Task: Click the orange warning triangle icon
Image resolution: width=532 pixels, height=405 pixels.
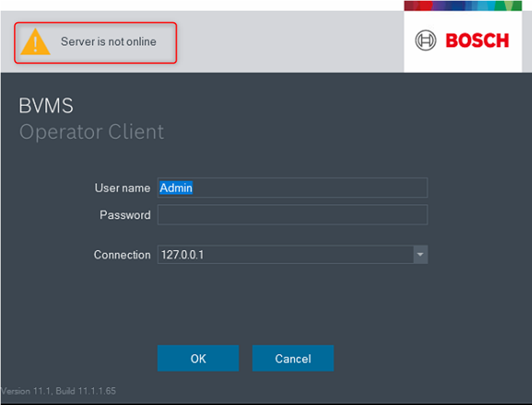Action: 35,43
